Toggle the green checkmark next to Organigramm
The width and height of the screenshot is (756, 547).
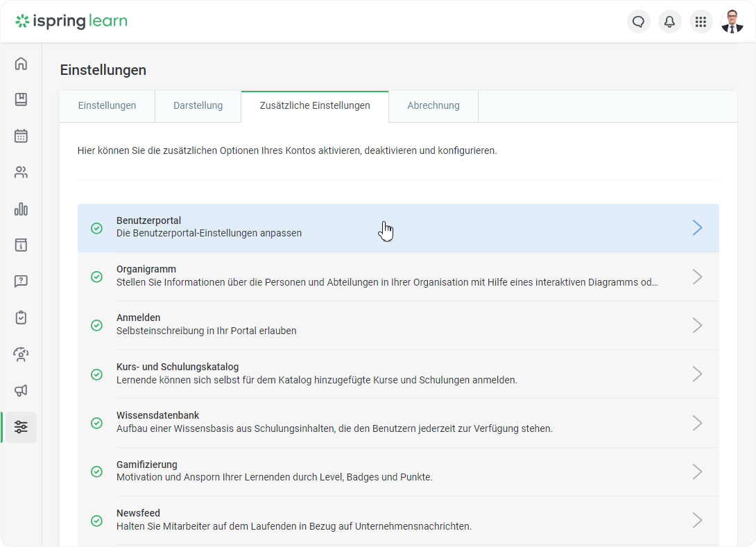click(x=97, y=277)
